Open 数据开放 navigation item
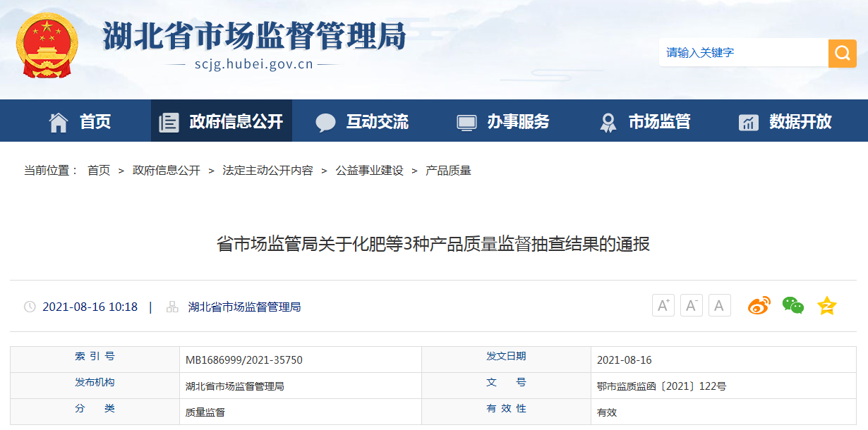This screenshot has height=430, width=868. tap(785, 121)
